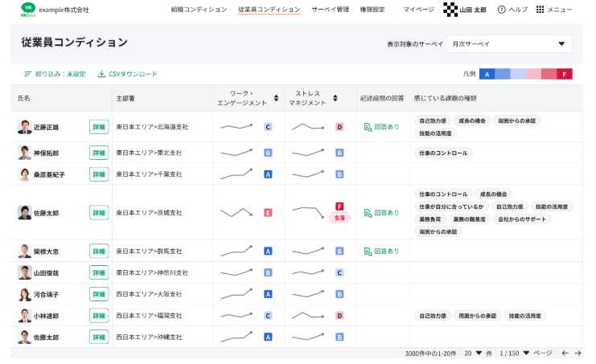Click the name 山田俊哉
596x364 pixels.
point(46,273)
